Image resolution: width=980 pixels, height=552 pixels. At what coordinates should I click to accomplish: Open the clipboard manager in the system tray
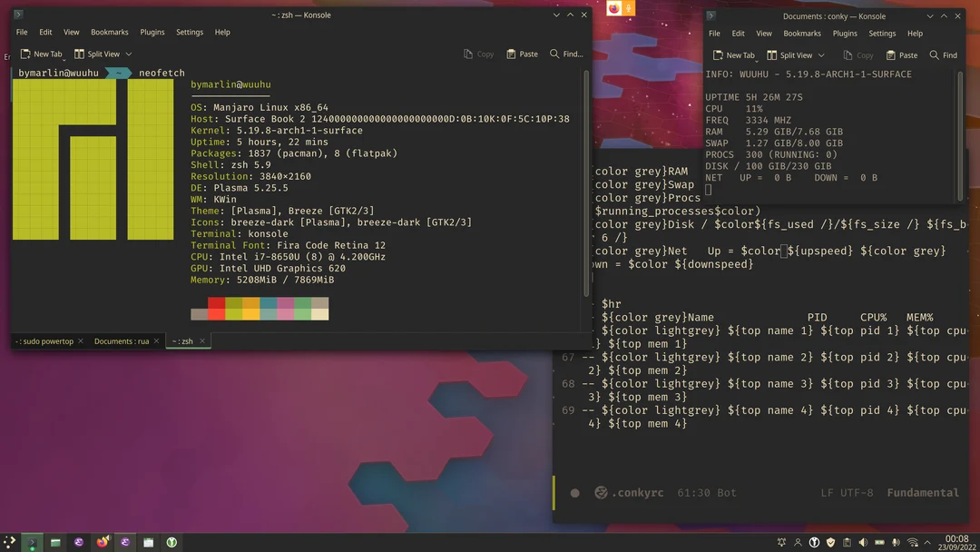(848, 541)
